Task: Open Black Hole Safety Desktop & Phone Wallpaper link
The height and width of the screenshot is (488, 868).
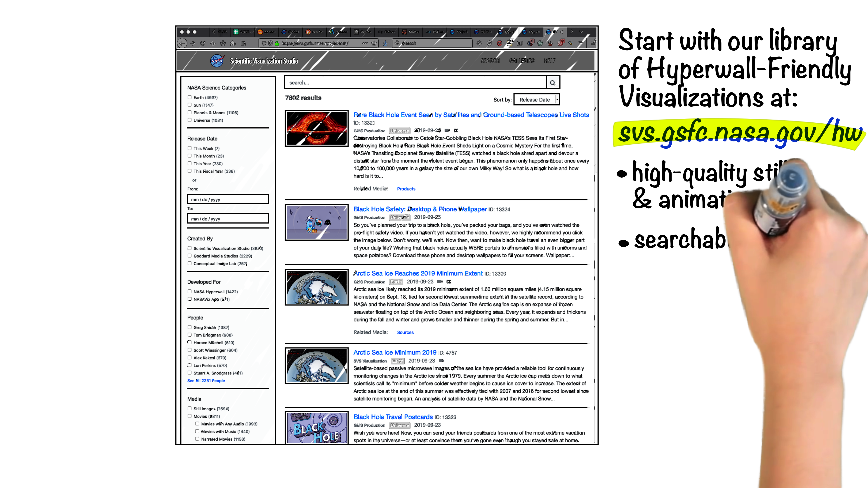Action: click(x=420, y=209)
